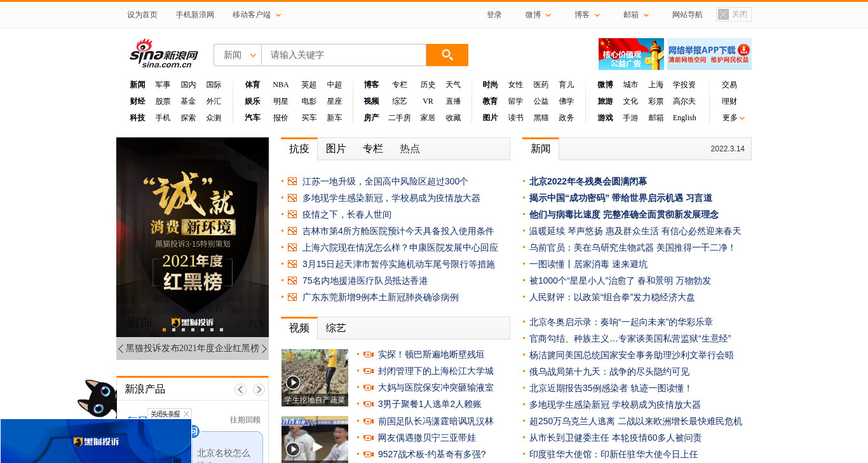Click video icon beside 实探！顿巴斯遍地断壁残垣
The image size is (868, 463).
(x=368, y=354)
